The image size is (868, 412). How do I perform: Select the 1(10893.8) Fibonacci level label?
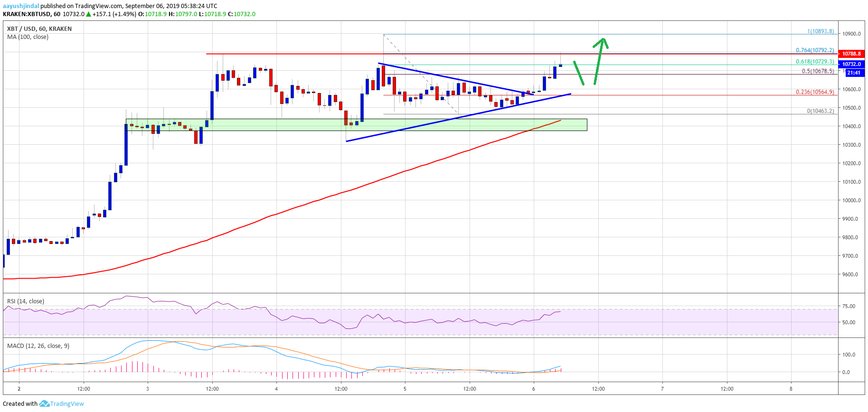[x=821, y=31]
